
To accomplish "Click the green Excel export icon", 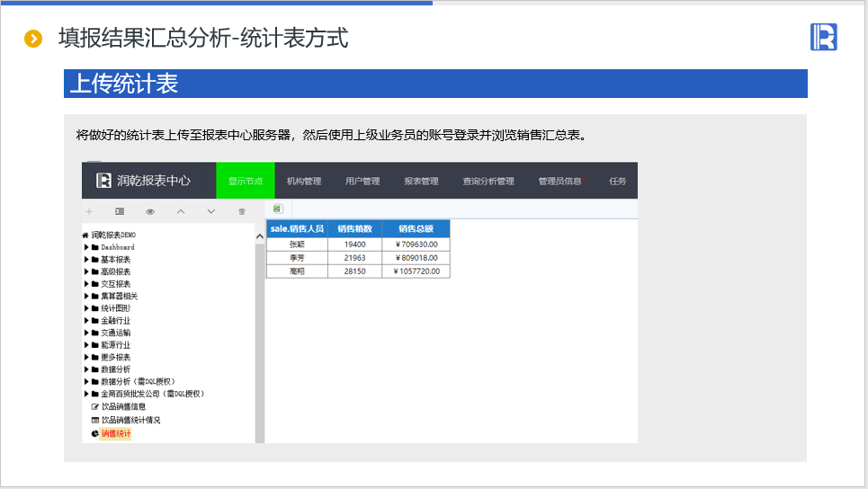I will (277, 209).
